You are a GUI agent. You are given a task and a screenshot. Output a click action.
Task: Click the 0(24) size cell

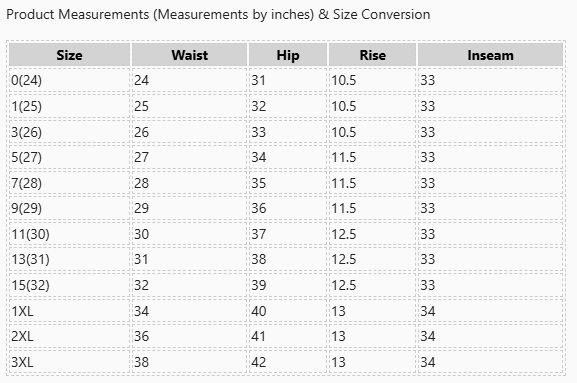click(70, 80)
